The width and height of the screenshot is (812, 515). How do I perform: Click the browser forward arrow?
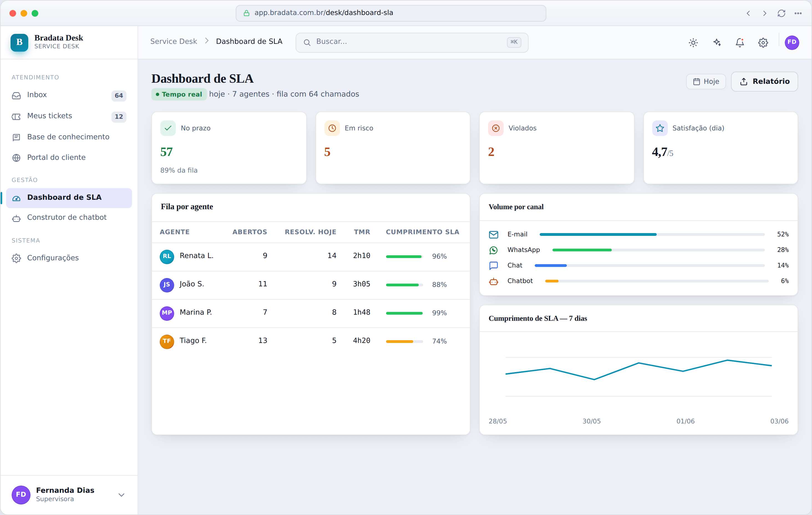(x=765, y=13)
